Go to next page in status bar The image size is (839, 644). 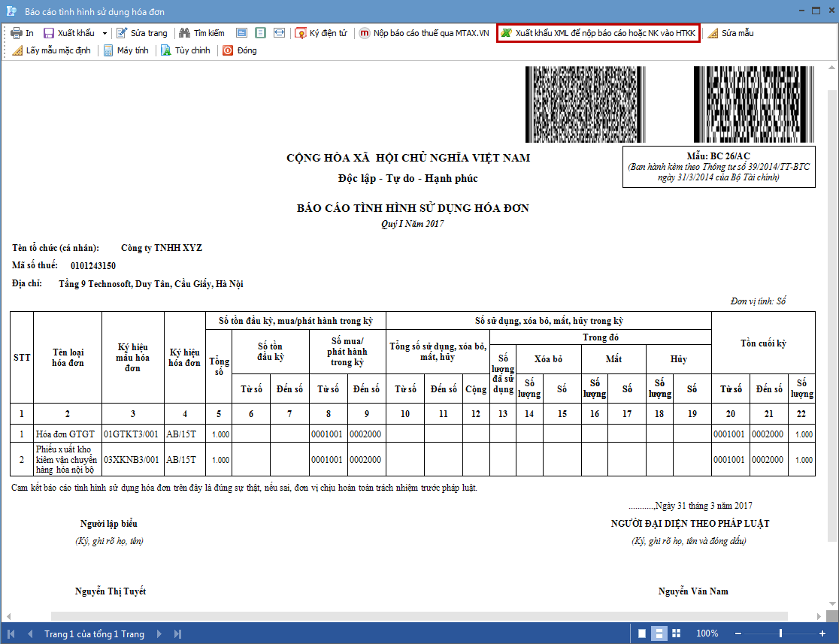pyautogui.click(x=159, y=633)
